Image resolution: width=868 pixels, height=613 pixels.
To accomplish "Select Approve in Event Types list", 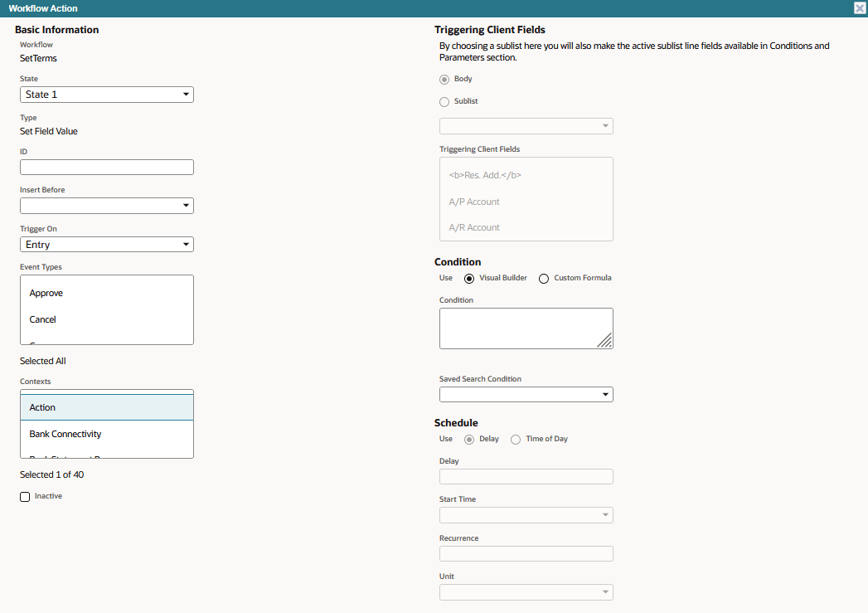I will click(46, 294).
